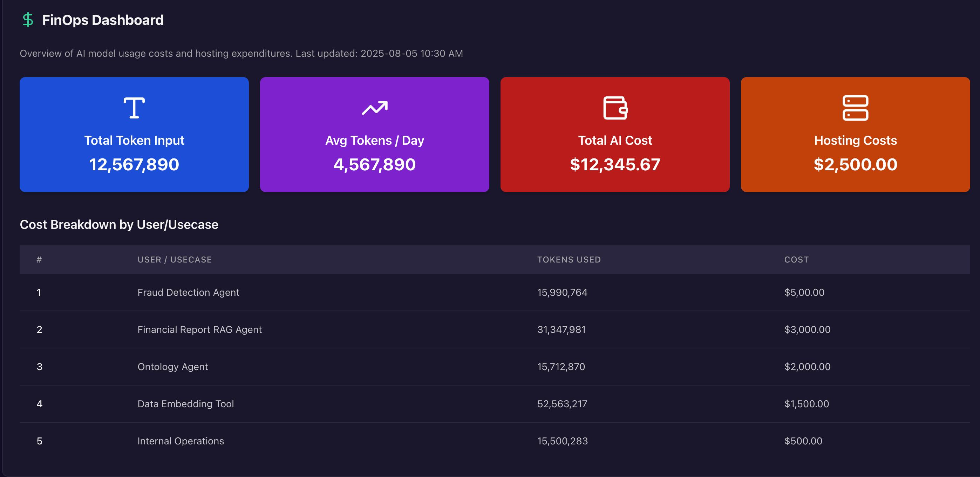The image size is (980, 477).
Task: Click the Cost Breakdown by User/Usecase heading
Action: tap(119, 224)
